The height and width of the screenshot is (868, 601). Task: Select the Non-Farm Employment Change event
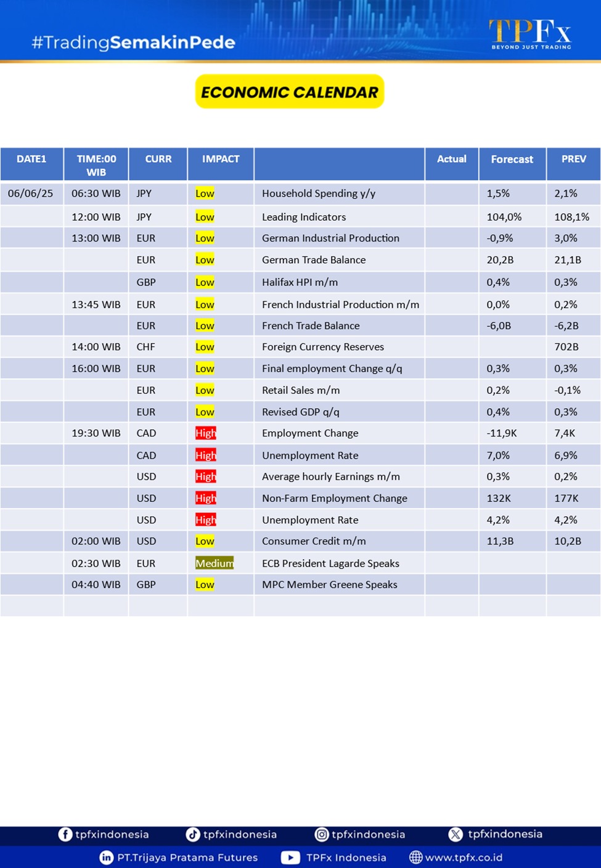pyautogui.click(x=334, y=498)
